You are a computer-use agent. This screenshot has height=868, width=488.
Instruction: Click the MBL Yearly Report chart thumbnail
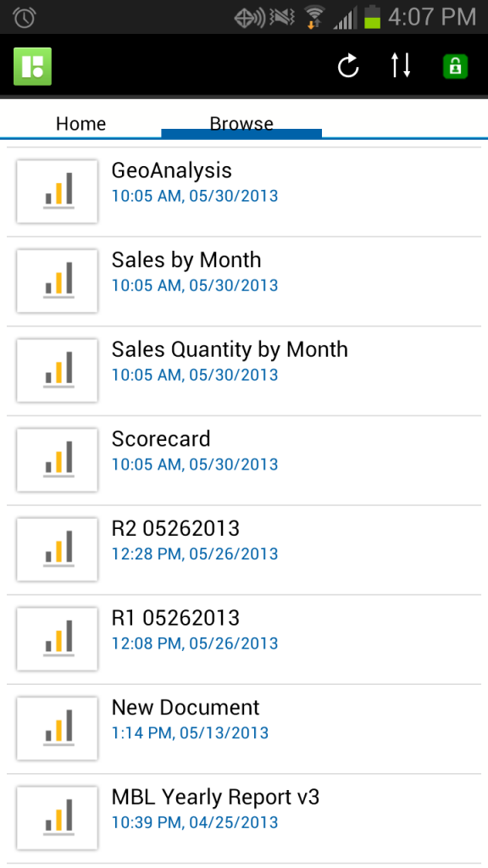pyautogui.click(x=58, y=818)
